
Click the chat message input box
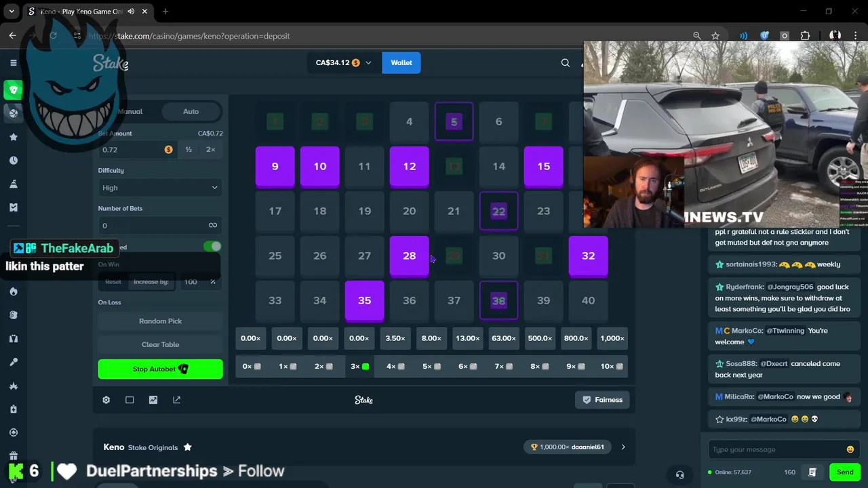[783, 449]
